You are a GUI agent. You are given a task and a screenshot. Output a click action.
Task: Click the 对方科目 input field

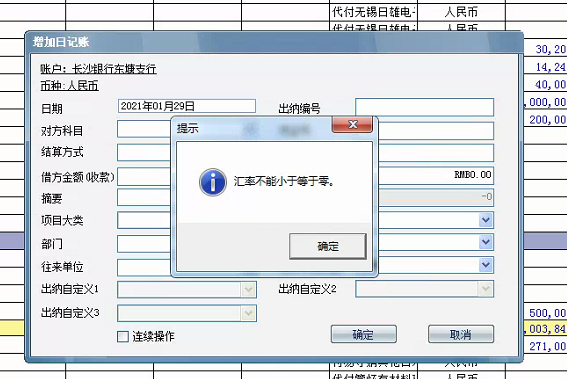click(x=144, y=129)
